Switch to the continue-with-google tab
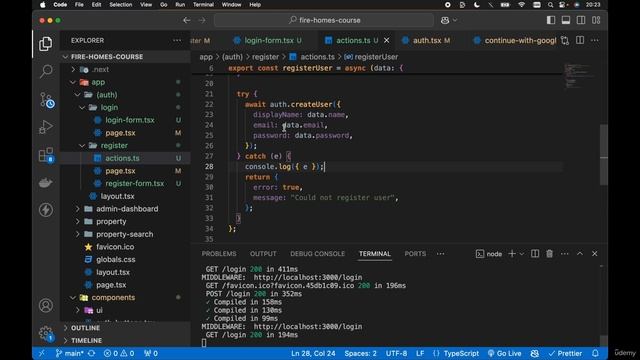 (515, 40)
